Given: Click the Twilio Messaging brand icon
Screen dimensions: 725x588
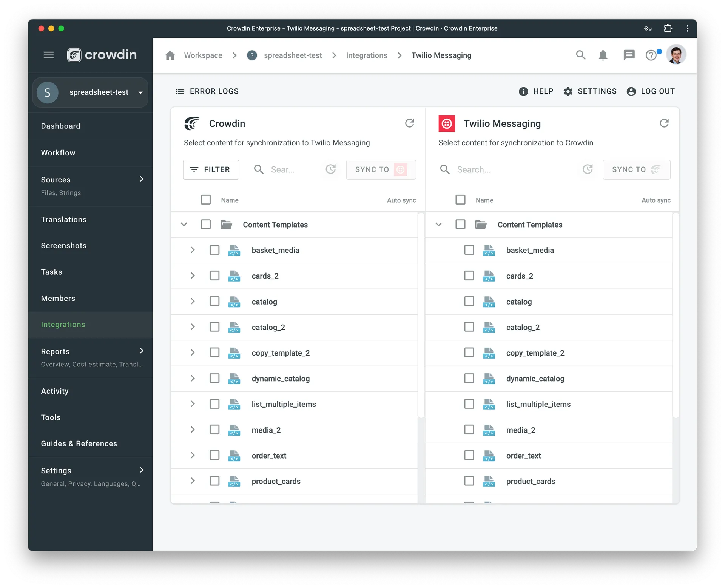Looking at the screenshot, I should pos(447,123).
